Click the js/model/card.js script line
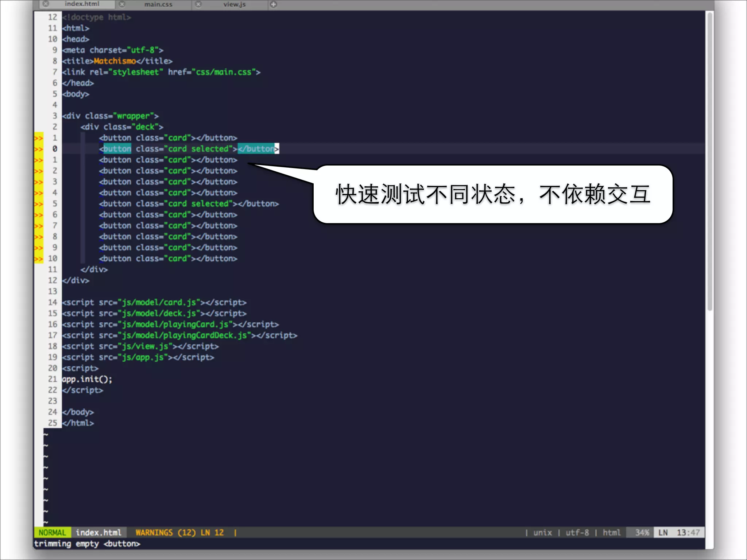The image size is (747, 560). [154, 303]
